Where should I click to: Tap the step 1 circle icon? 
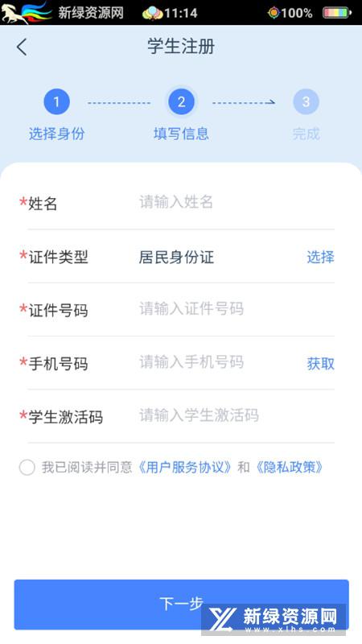click(56, 101)
